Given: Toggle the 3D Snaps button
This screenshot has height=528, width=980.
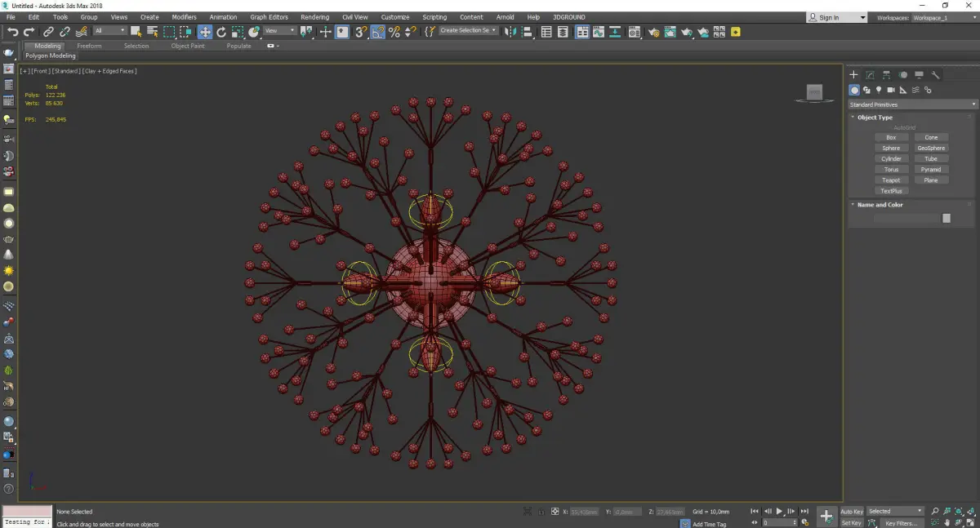Looking at the screenshot, I should [360, 32].
